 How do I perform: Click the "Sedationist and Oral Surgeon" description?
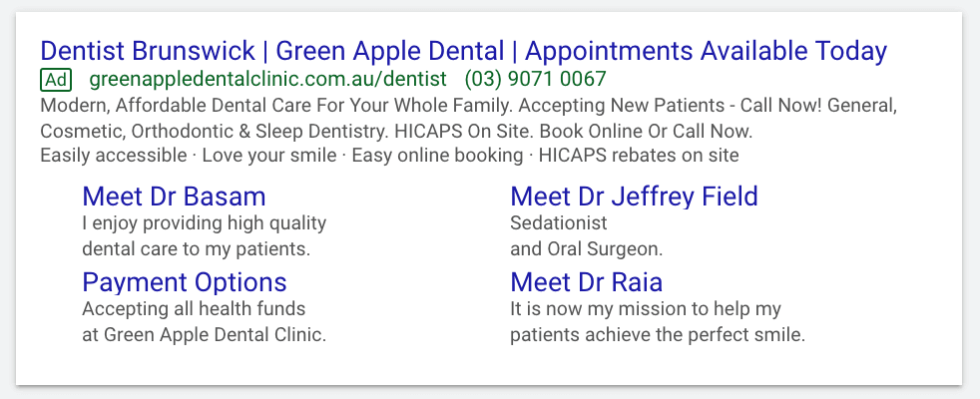(x=586, y=236)
